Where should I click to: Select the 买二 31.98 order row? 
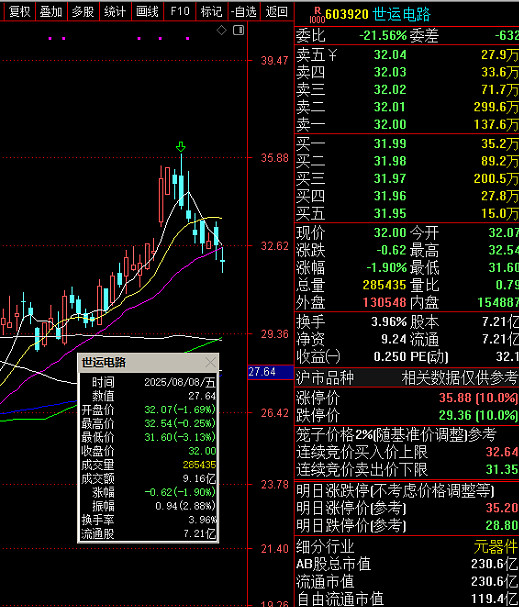(x=407, y=161)
